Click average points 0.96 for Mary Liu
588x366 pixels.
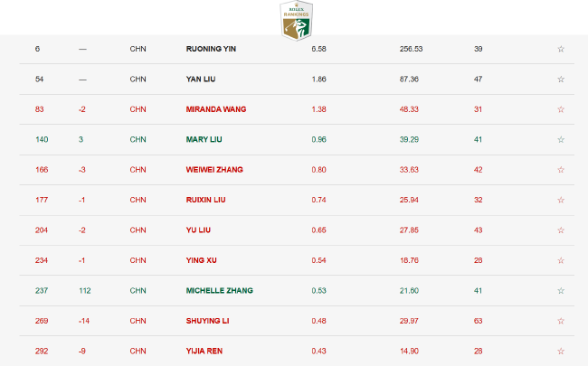coord(318,140)
